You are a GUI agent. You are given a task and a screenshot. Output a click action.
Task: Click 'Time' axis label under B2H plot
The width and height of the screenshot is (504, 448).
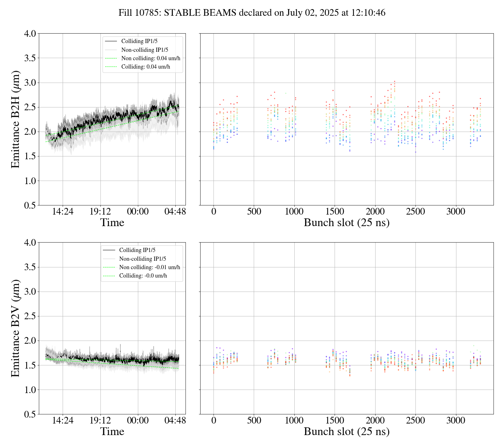(112, 223)
